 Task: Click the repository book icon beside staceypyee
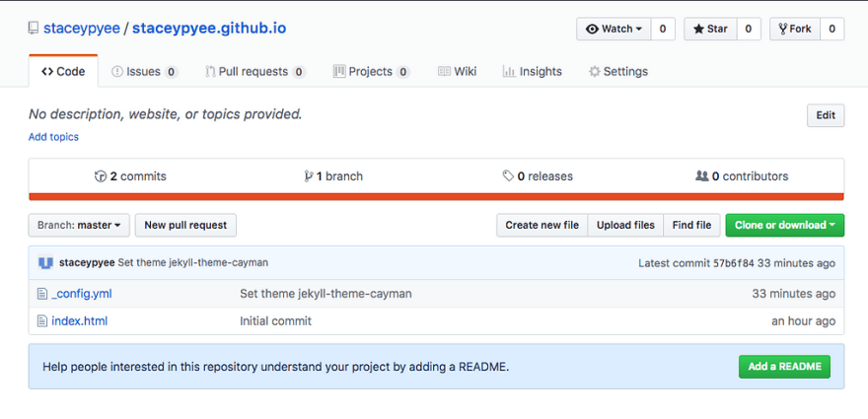click(34, 28)
